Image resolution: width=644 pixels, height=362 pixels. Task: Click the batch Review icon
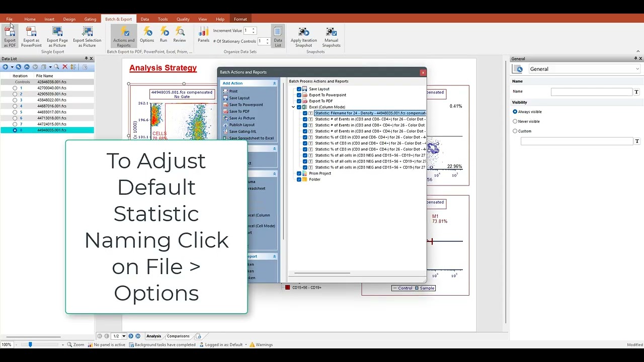pos(180,35)
